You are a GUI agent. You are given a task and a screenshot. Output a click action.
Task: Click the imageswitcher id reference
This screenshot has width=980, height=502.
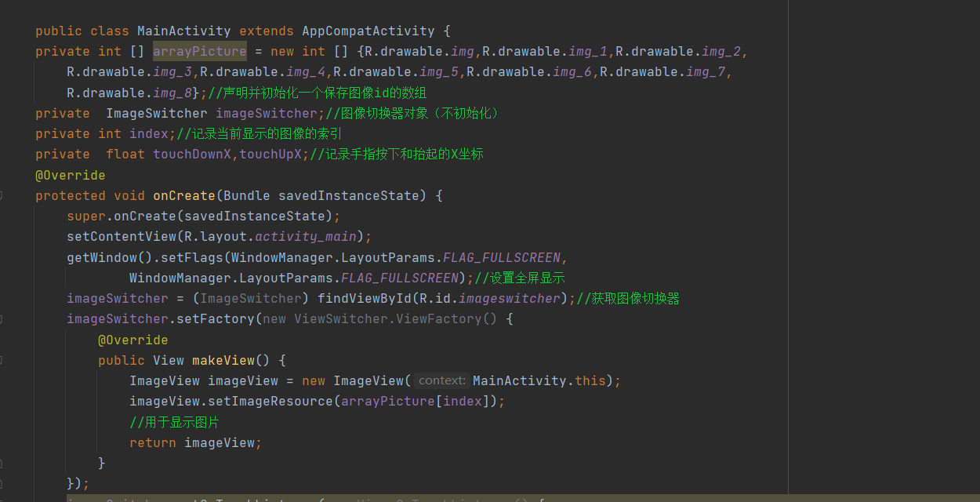pyautogui.click(x=510, y=298)
